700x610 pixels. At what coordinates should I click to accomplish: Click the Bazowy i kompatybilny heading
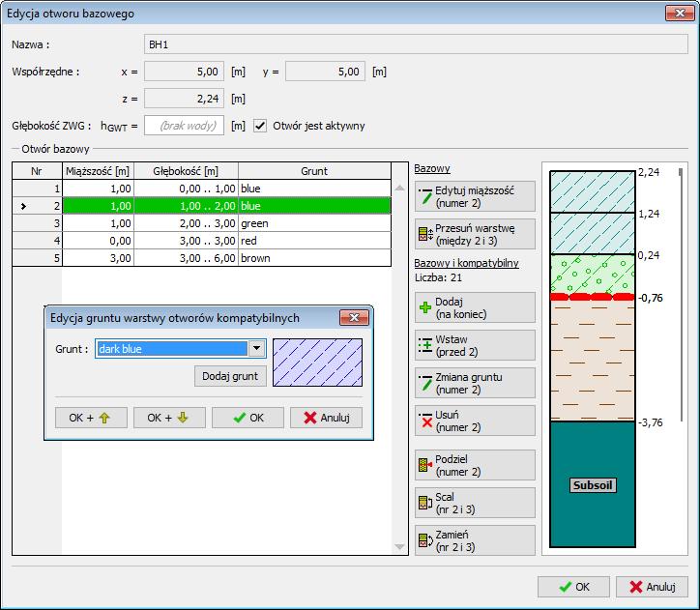tap(466, 263)
